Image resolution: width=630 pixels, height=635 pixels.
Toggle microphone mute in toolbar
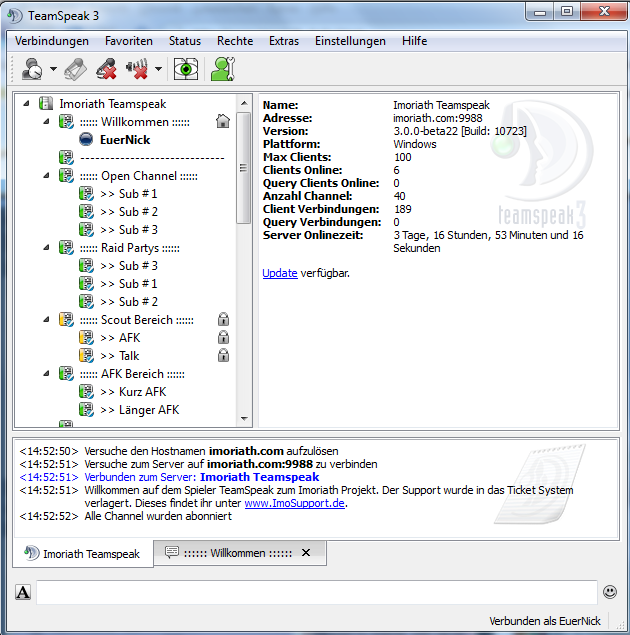[x=106, y=69]
